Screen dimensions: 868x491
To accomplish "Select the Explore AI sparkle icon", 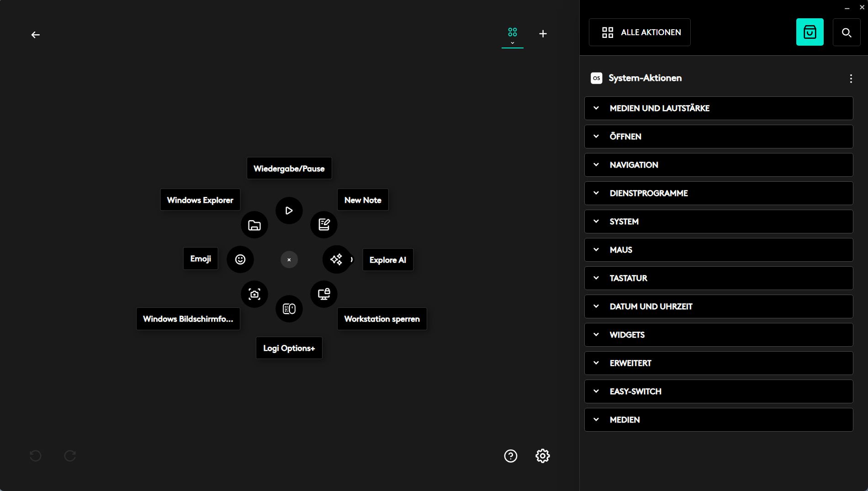I will 336,259.
